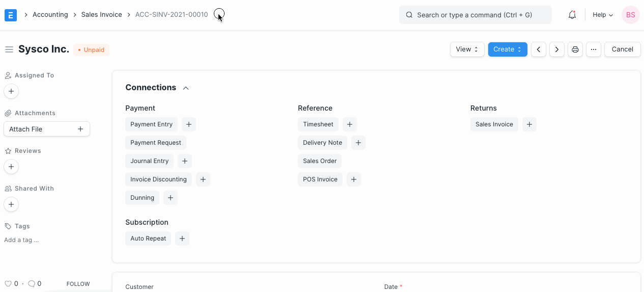Go to the previous document arrow
The width and height of the screenshot is (644, 292).
pyautogui.click(x=539, y=49)
